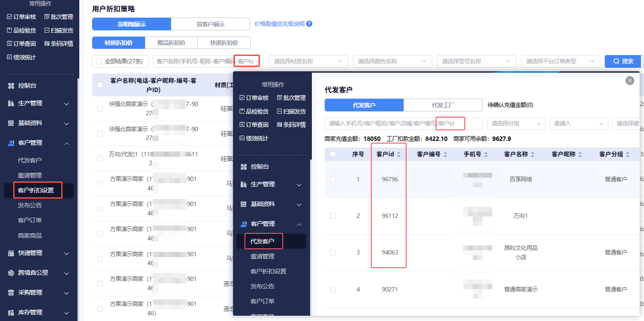Screen dimensions: 644x321
Task: Click 绩效统计 icon in the background window sidebar
Action: tap(10, 57)
